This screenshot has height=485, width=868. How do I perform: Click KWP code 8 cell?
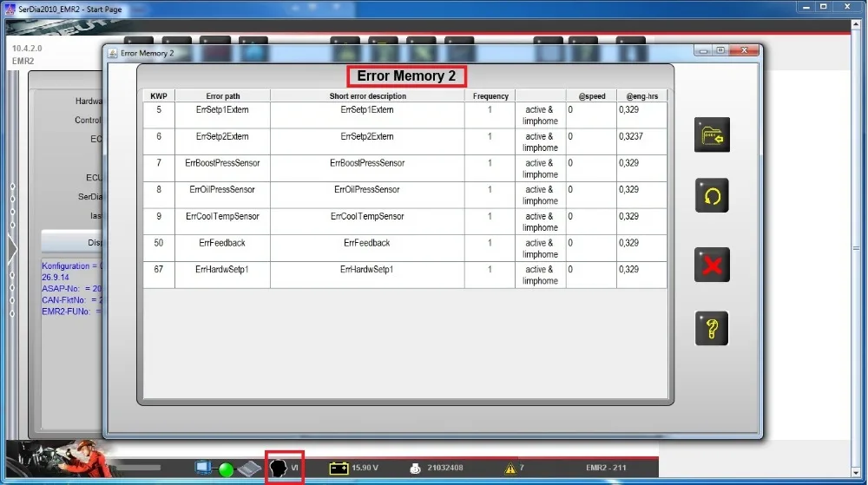[x=159, y=194]
